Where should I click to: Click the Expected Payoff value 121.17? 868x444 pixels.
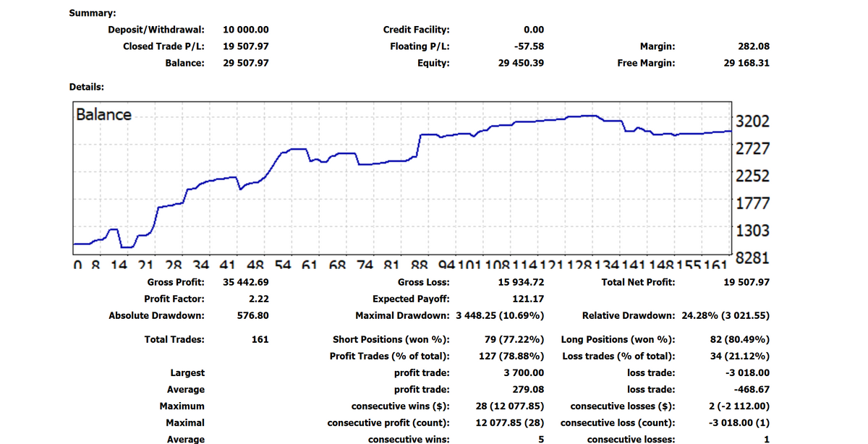click(x=529, y=299)
